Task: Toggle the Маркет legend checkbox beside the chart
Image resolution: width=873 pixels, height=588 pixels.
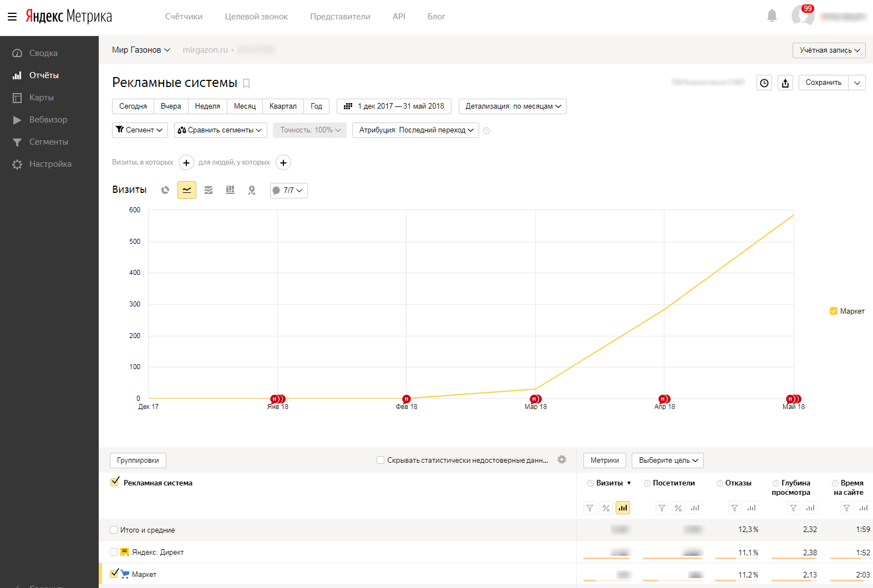Action: tap(833, 311)
